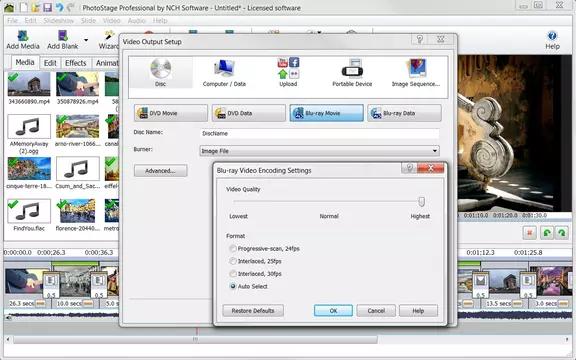Click rotate right green arrow icon
This screenshot has height=360, width=576.
pyautogui.click(x=562, y=233)
